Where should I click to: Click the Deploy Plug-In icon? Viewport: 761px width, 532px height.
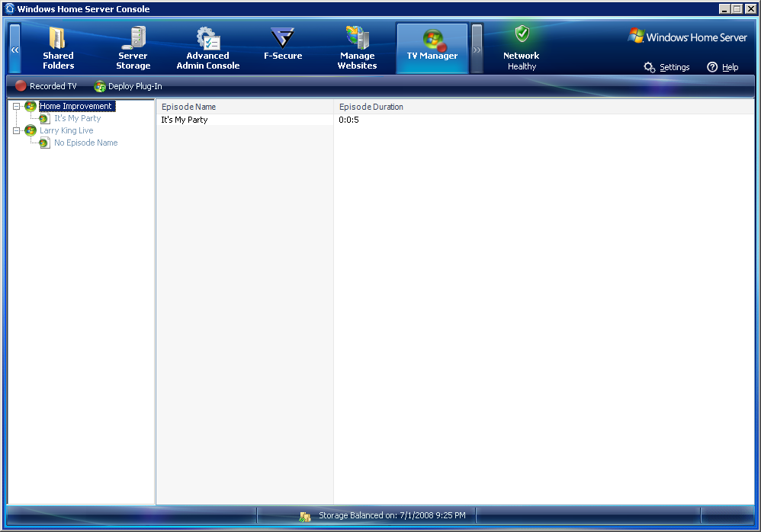pyautogui.click(x=100, y=86)
